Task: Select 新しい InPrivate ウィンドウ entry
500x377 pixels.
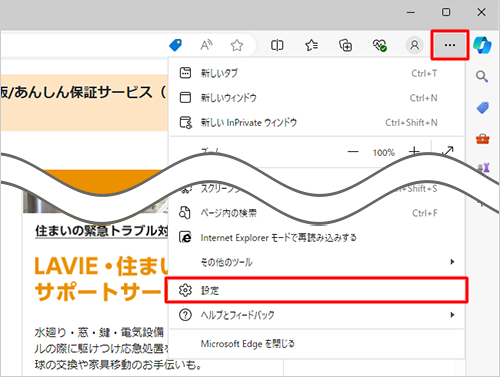Action: tap(316, 122)
